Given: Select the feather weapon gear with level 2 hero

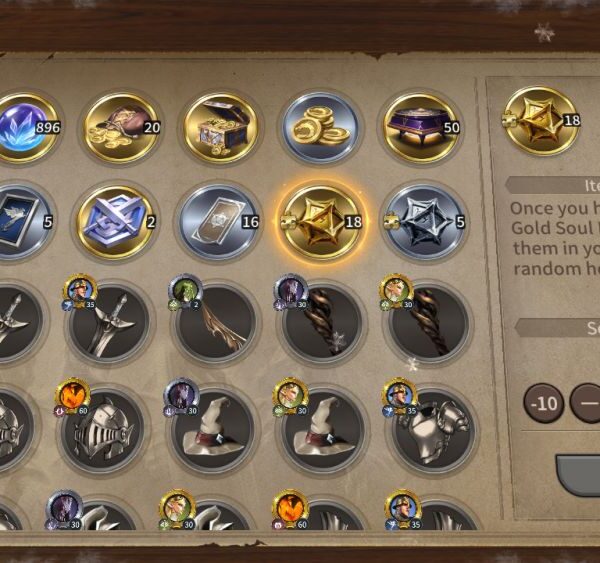Looking at the screenshot, I should tap(215, 323).
